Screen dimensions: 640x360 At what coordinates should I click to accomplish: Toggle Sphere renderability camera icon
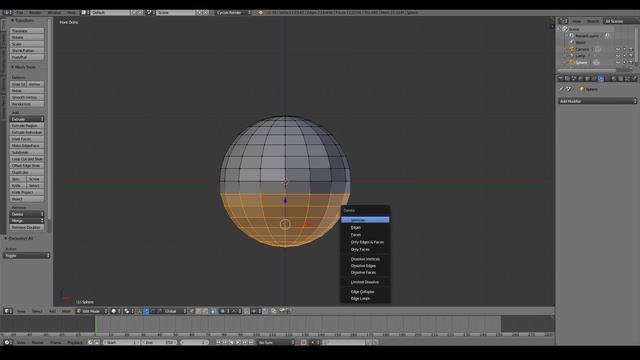coord(631,62)
